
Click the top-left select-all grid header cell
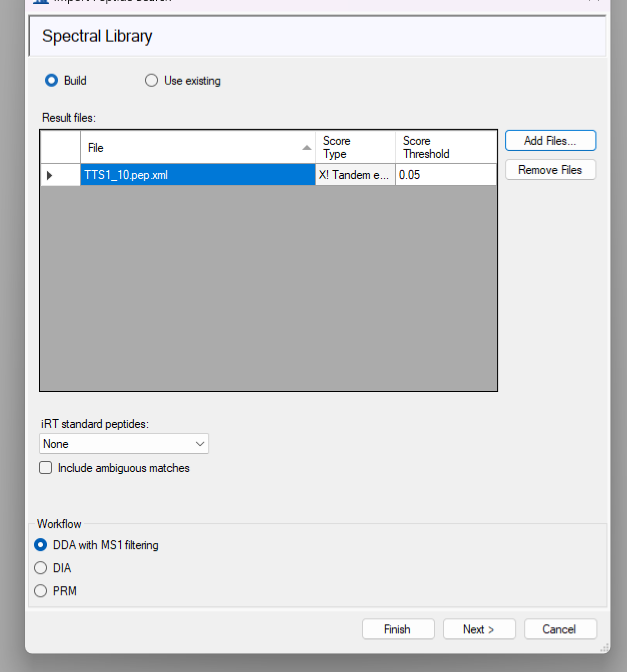[x=61, y=147]
